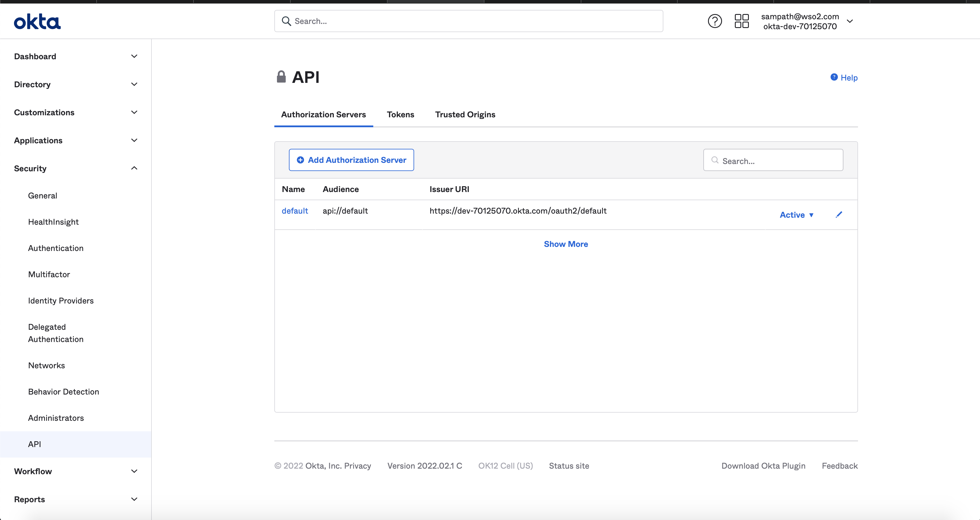The height and width of the screenshot is (520, 980).
Task: Open the Privacy link in footer
Action: [x=357, y=466]
